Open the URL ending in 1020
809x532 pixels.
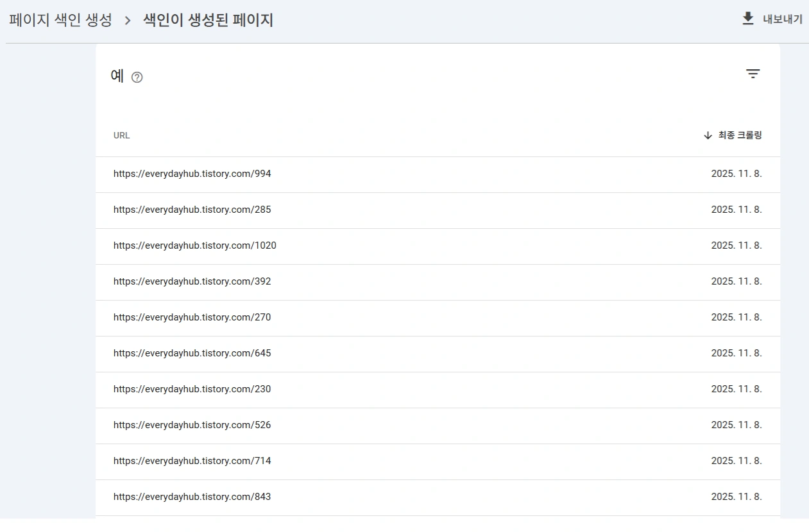click(194, 245)
